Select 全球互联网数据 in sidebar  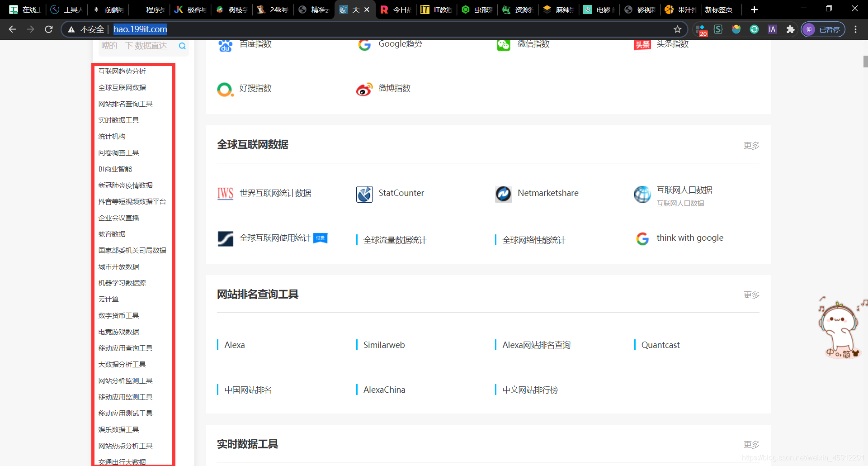click(x=122, y=88)
